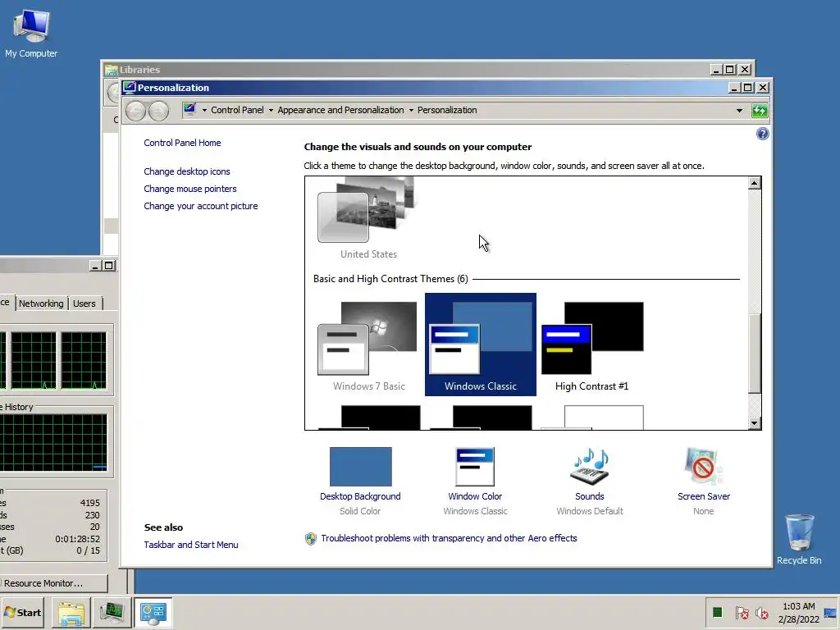The height and width of the screenshot is (630, 840).
Task: Click Change mouse pointers link
Action: click(190, 189)
